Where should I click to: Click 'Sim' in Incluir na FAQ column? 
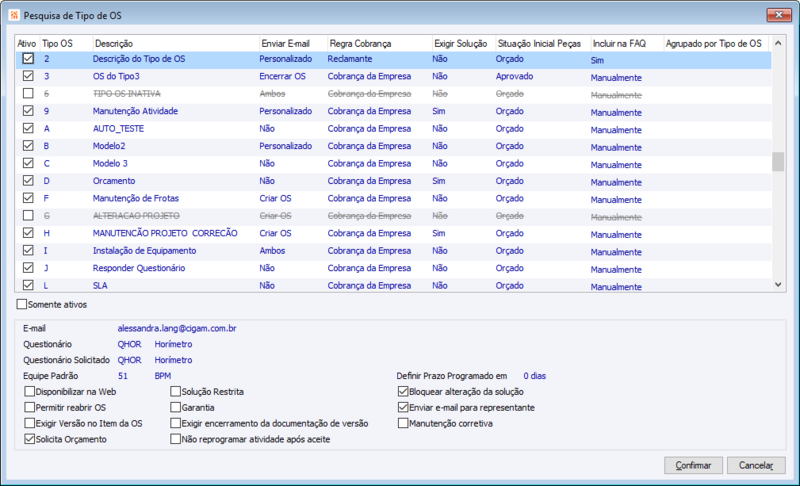coord(597,60)
